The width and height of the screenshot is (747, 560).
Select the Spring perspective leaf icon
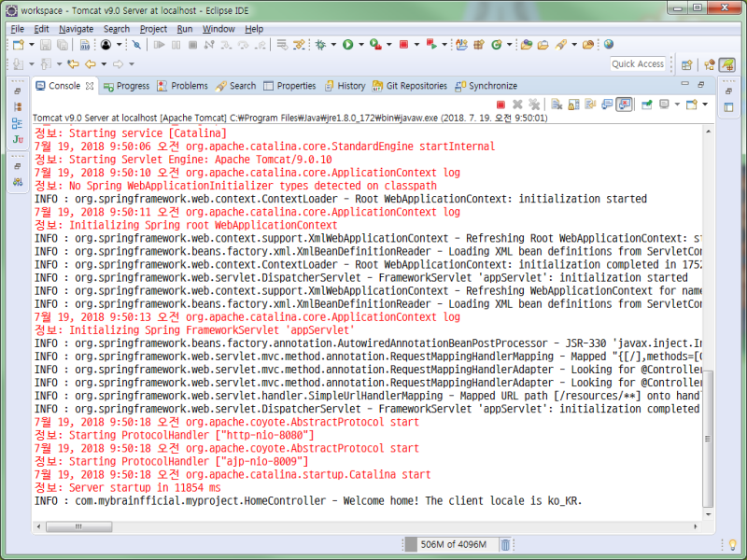coord(727,64)
